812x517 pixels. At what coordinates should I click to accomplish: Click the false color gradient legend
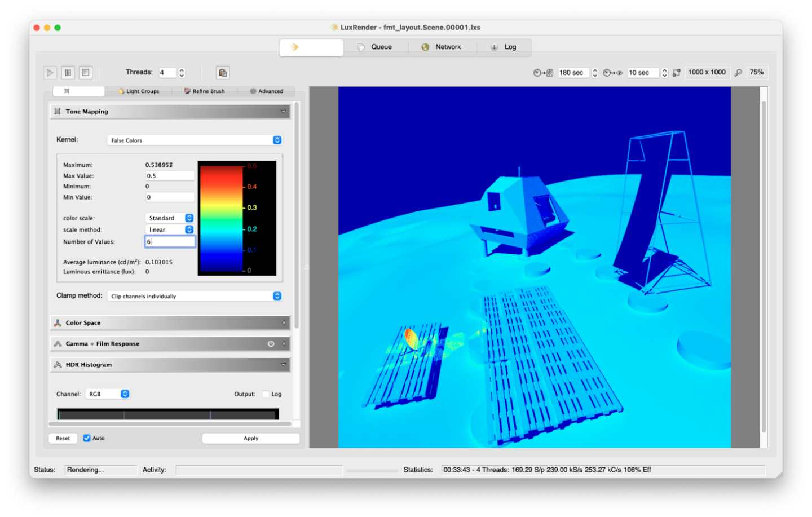(222, 218)
